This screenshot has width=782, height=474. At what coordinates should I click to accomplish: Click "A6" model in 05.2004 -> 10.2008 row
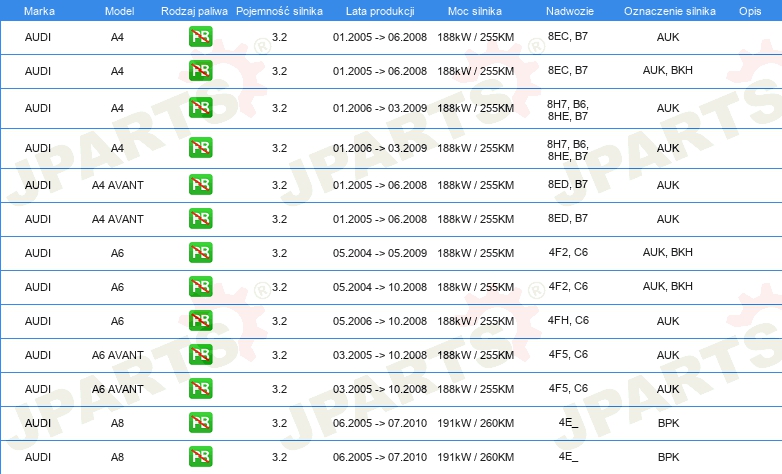point(117,287)
